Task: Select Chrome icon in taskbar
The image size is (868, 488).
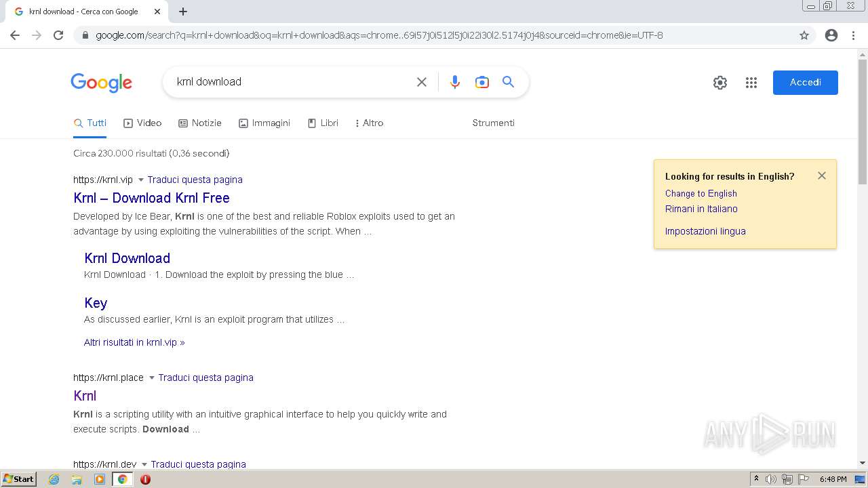Action: [122, 479]
